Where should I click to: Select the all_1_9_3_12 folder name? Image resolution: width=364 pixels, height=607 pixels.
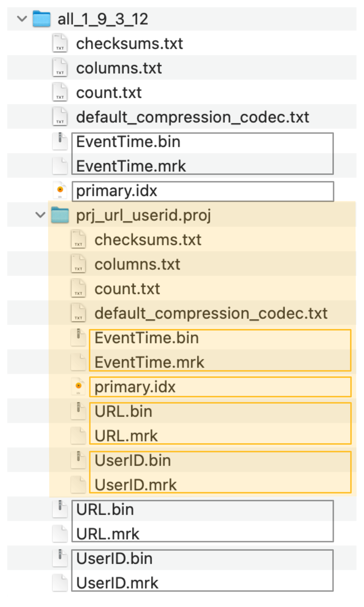[103, 19]
